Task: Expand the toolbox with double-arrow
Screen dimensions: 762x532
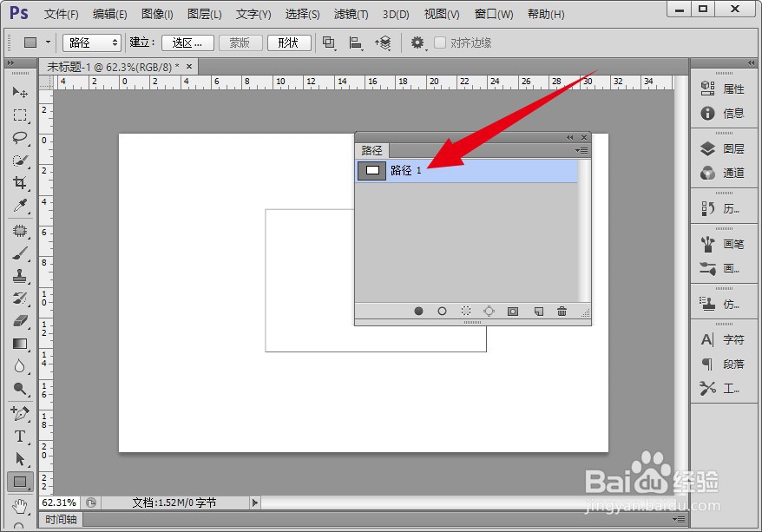Action: click(10, 63)
